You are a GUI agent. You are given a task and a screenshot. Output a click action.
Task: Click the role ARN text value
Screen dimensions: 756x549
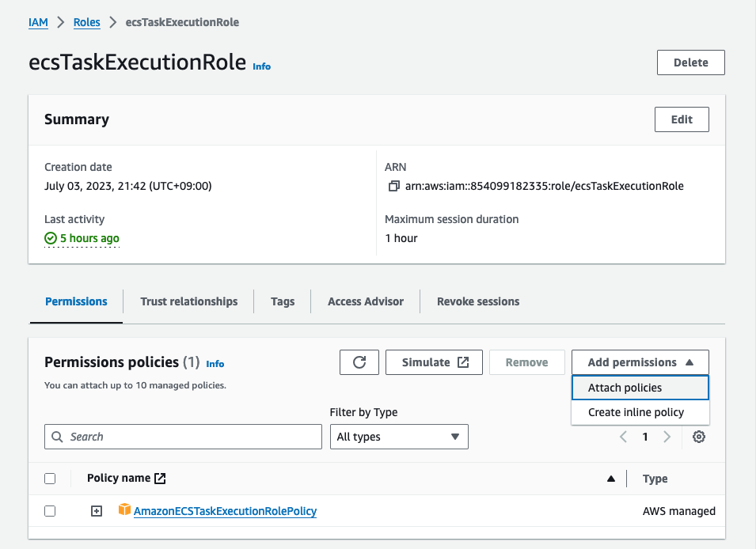(545, 186)
